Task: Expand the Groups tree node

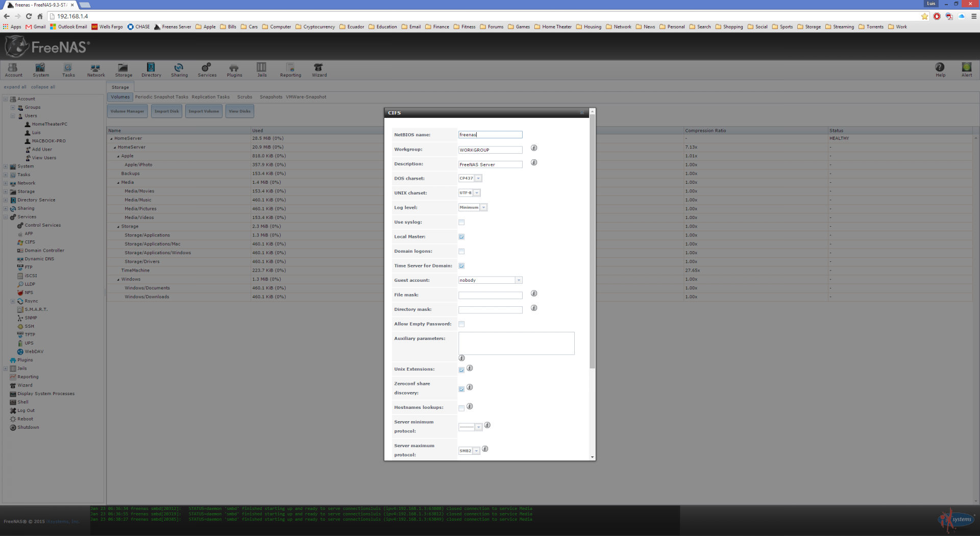Action: coord(13,108)
